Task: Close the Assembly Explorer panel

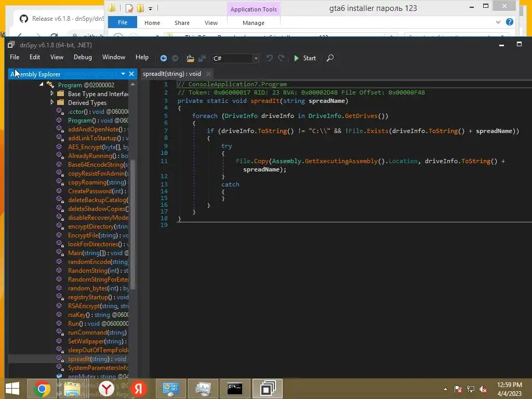Action: coord(131,74)
